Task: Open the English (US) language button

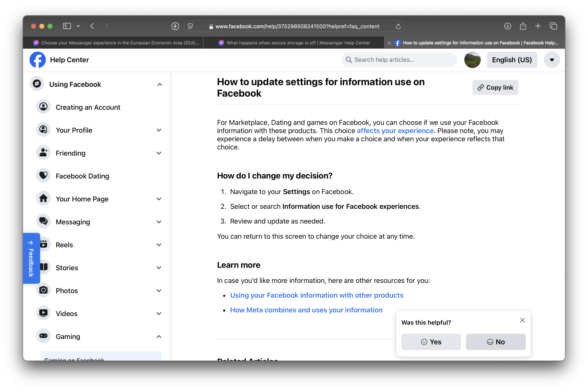Action: point(512,60)
